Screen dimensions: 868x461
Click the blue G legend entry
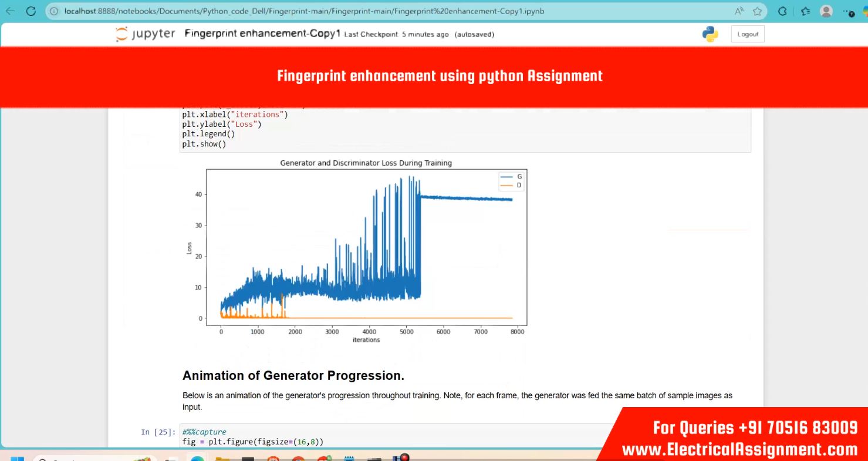coord(511,176)
